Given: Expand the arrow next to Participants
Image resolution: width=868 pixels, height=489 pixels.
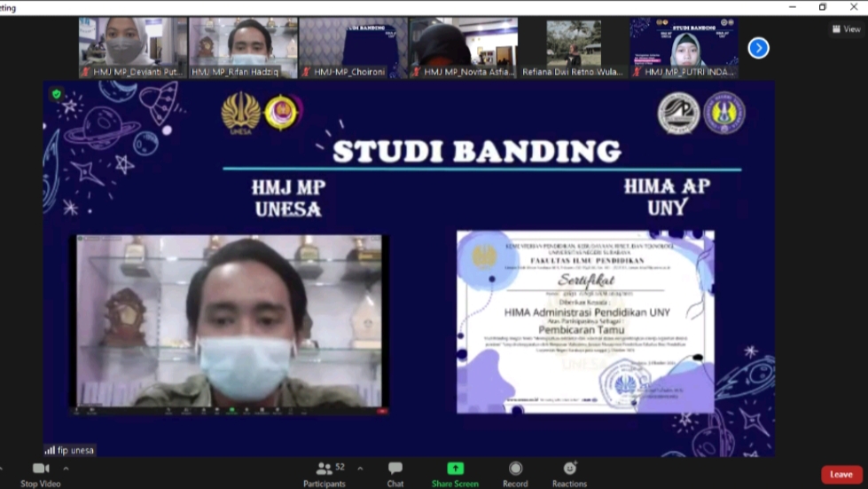Looking at the screenshot, I should click(x=360, y=468).
